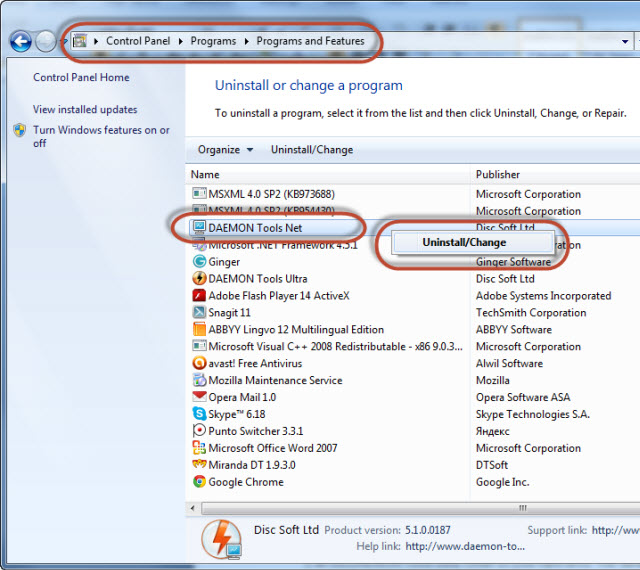Choose Uninstall/Change in the context menu
Screen dimensions: 640x570
472,243
